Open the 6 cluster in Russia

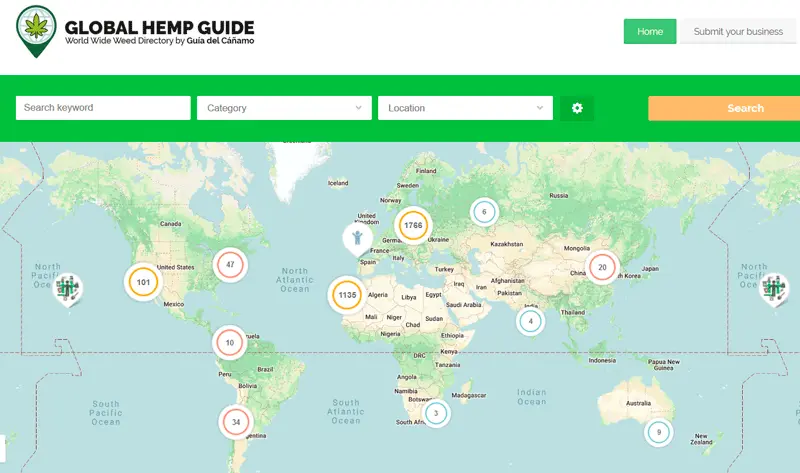point(484,212)
